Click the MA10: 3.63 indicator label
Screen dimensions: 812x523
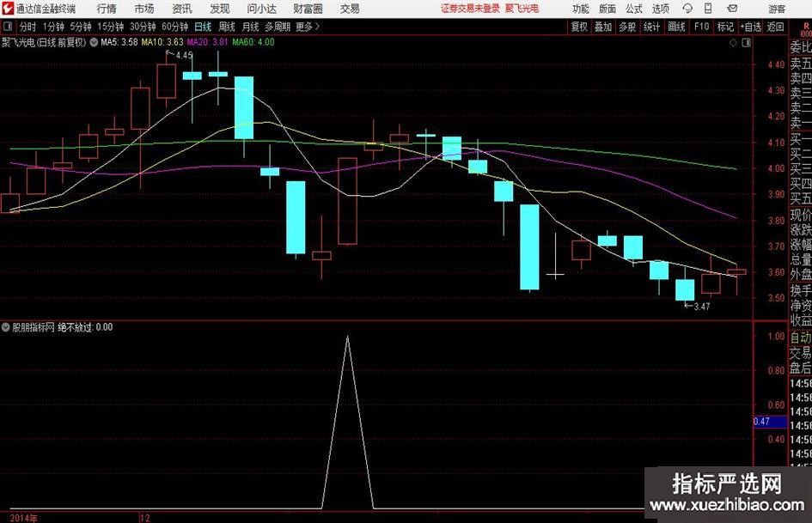(x=162, y=42)
